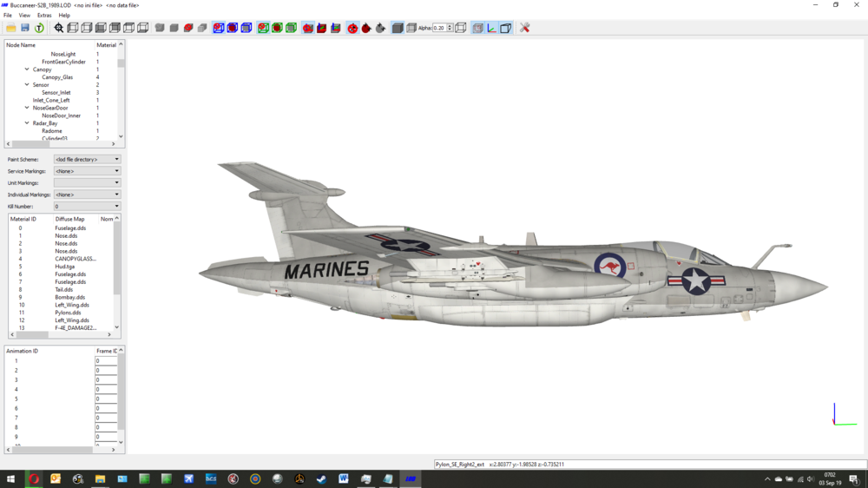The width and height of the screenshot is (868, 488).
Task: Select the Bombay.dds material row
Action: [69, 298]
